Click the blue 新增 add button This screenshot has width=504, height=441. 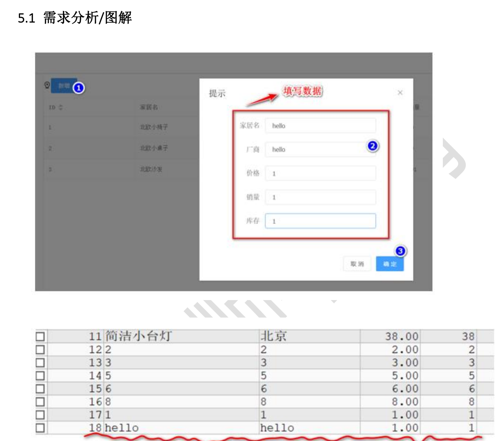click(64, 86)
